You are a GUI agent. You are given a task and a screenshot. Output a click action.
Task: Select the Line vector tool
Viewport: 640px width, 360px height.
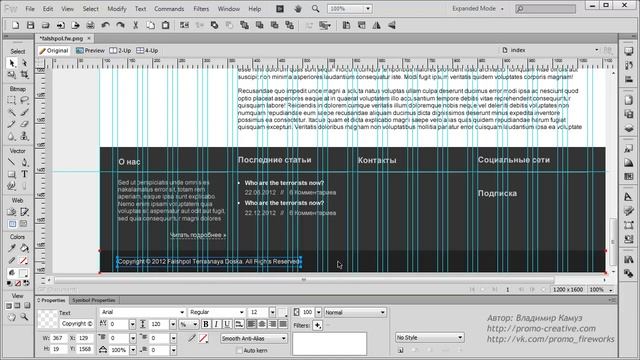(x=11, y=162)
